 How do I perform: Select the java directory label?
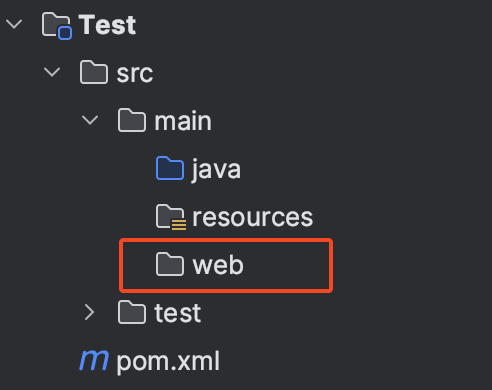216,169
